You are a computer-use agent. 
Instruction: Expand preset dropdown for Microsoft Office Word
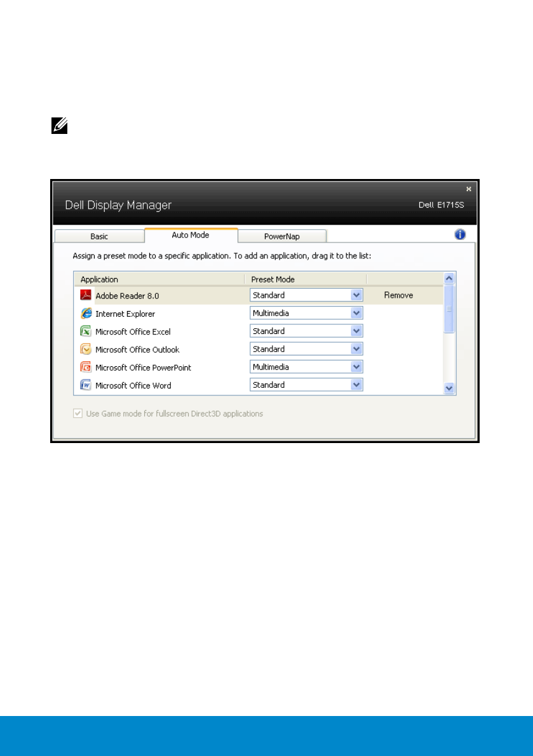(356, 385)
